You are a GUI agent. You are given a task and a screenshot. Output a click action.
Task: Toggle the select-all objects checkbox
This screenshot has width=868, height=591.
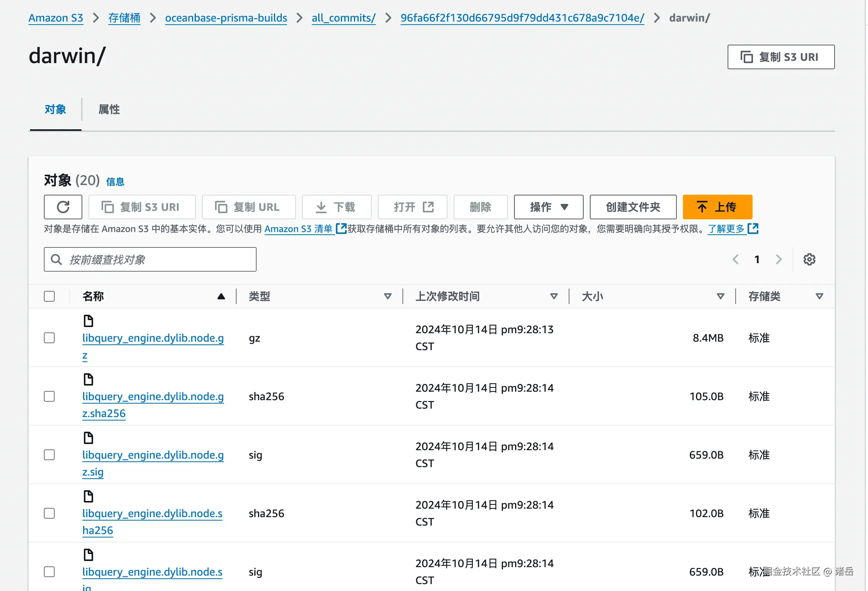49,296
